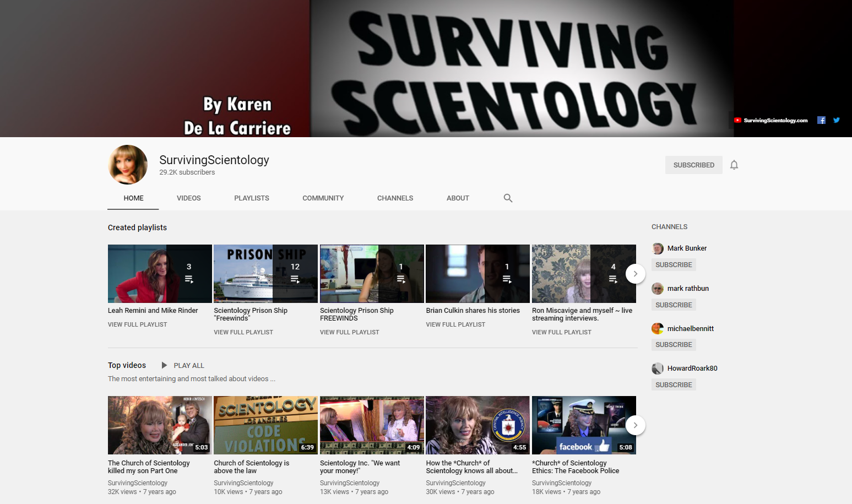Viewport: 852px width, 504px height.
Task: Subscribe to michaelbennitt
Action: pyautogui.click(x=674, y=345)
